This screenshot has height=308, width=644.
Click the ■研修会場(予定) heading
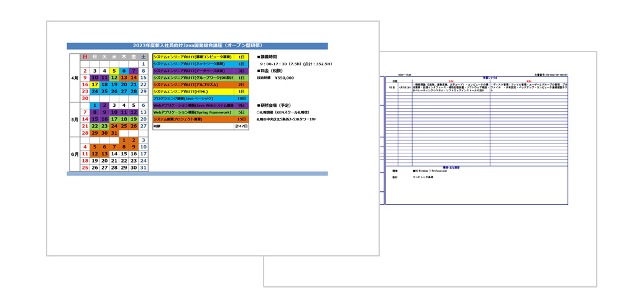(x=274, y=106)
